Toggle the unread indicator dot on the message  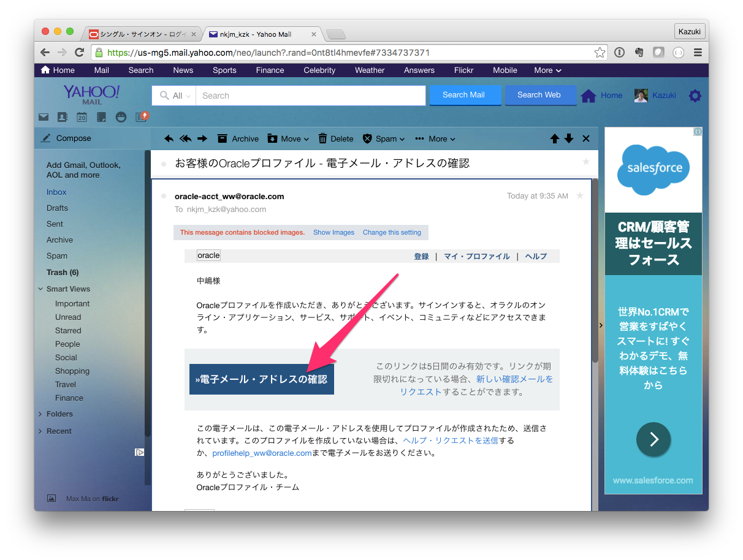(163, 196)
